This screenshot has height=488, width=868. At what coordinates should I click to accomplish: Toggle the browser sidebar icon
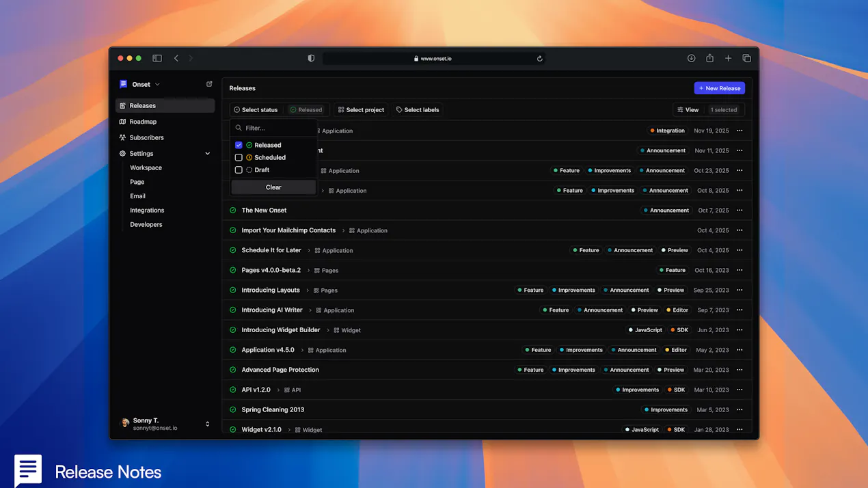pyautogui.click(x=157, y=59)
